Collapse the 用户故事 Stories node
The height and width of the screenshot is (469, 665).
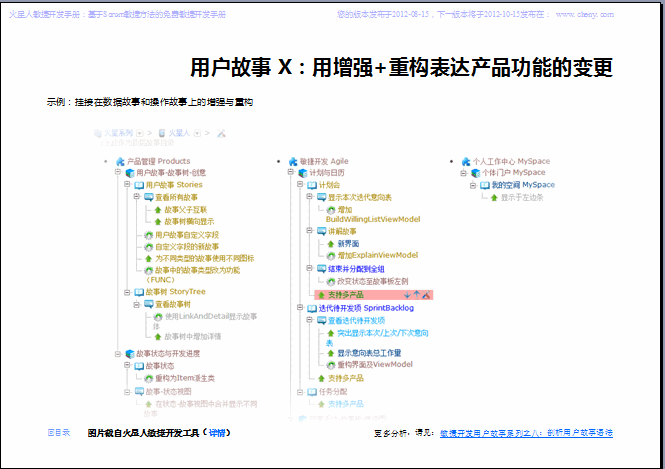[127, 184]
